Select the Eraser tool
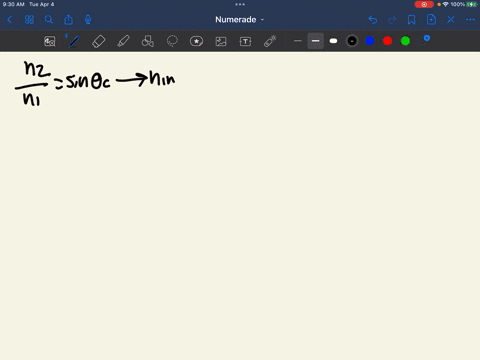The height and width of the screenshot is (360, 480). (x=99, y=41)
